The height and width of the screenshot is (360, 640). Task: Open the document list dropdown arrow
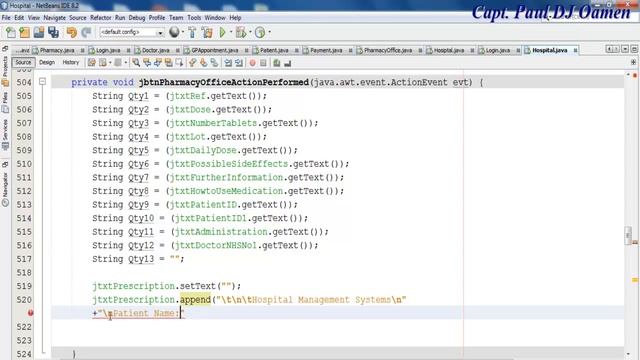click(625, 49)
